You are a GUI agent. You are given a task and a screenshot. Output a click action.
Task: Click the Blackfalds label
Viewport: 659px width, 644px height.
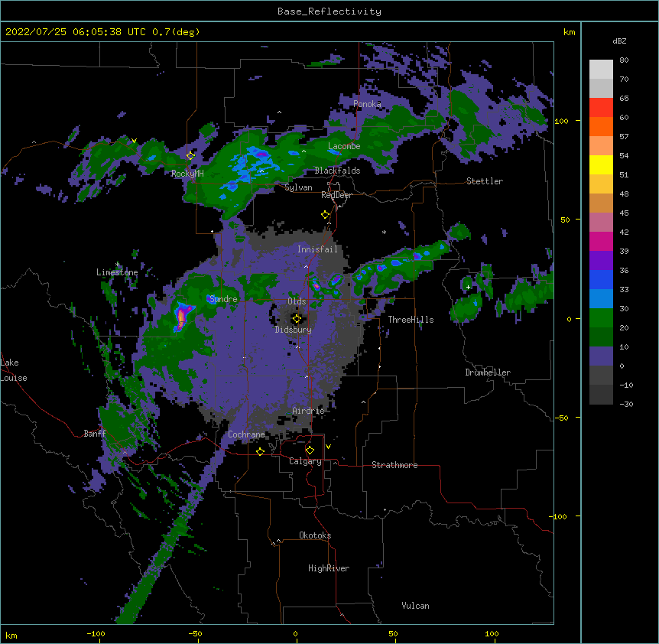(x=337, y=171)
